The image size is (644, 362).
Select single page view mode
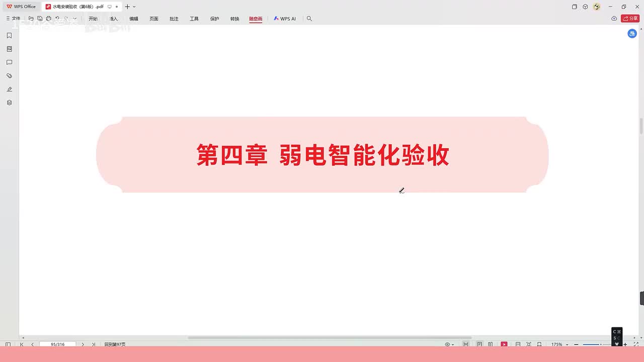pos(479,344)
